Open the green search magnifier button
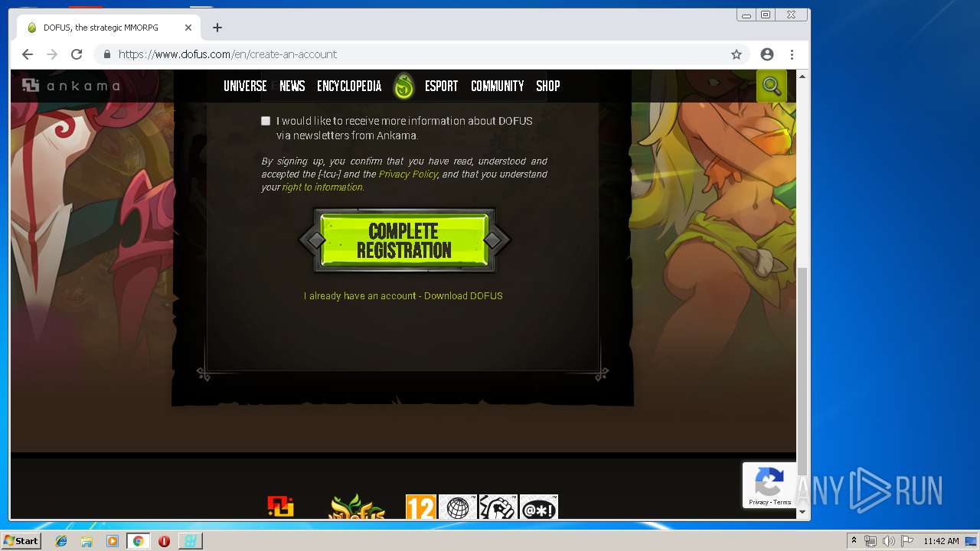The image size is (980, 551). pos(772,86)
